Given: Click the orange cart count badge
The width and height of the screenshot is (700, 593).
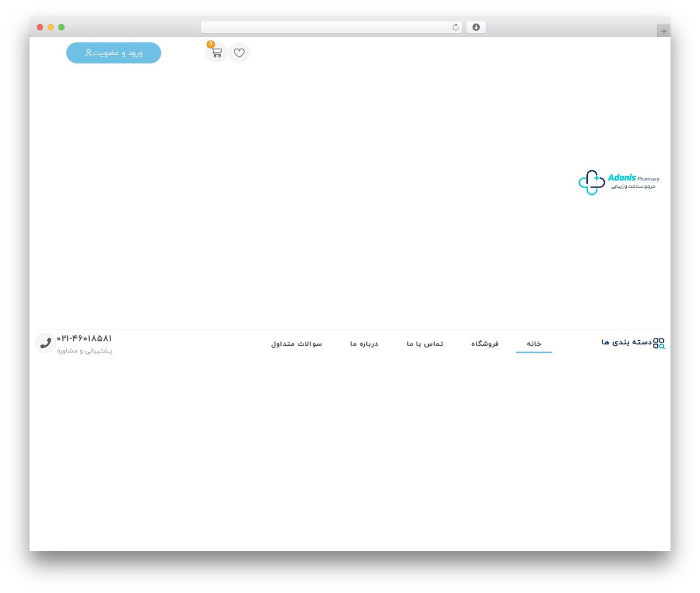Looking at the screenshot, I should coord(211,44).
